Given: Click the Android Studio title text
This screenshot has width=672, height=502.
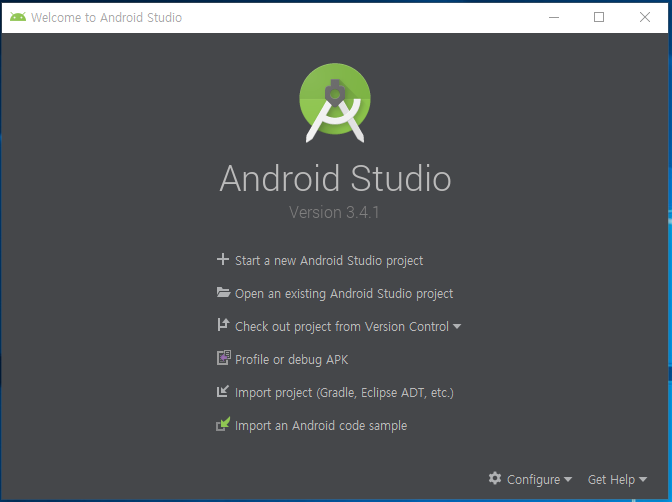Looking at the screenshot, I should click(335, 179).
